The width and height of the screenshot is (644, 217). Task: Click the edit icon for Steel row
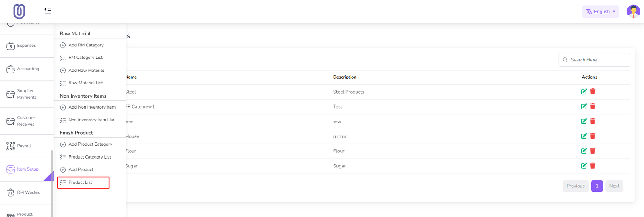tap(584, 92)
